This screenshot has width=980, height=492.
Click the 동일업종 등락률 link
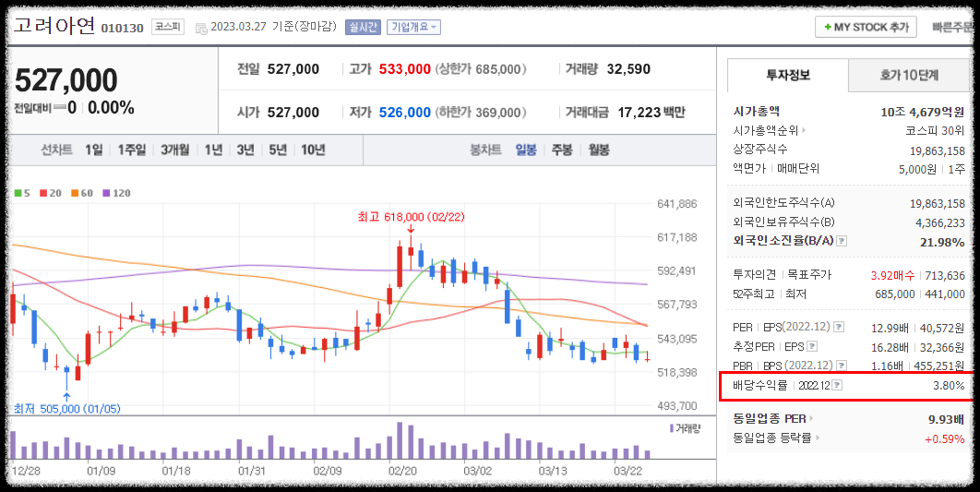click(771, 438)
